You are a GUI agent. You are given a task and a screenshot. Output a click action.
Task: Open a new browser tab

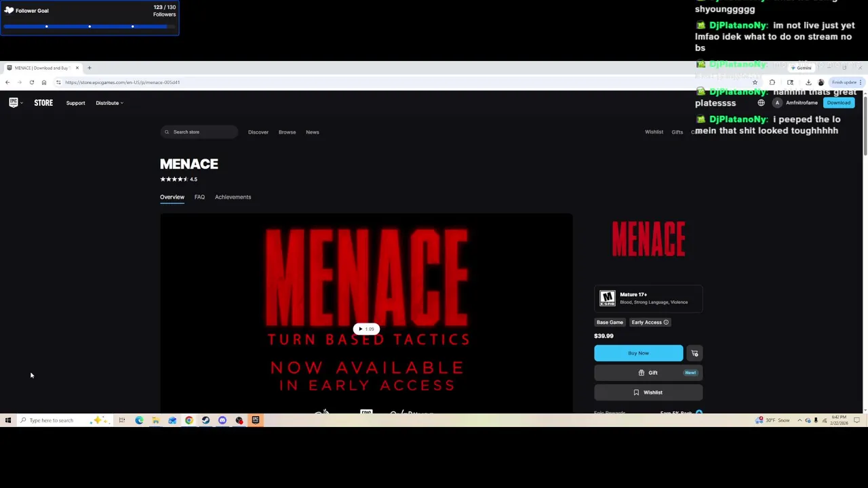(89, 68)
